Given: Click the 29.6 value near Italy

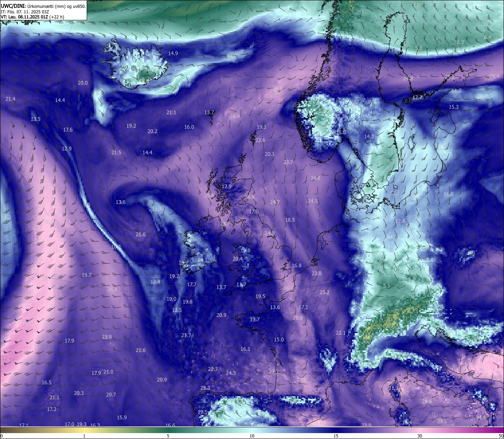Looking at the screenshot, I should [427, 401].
